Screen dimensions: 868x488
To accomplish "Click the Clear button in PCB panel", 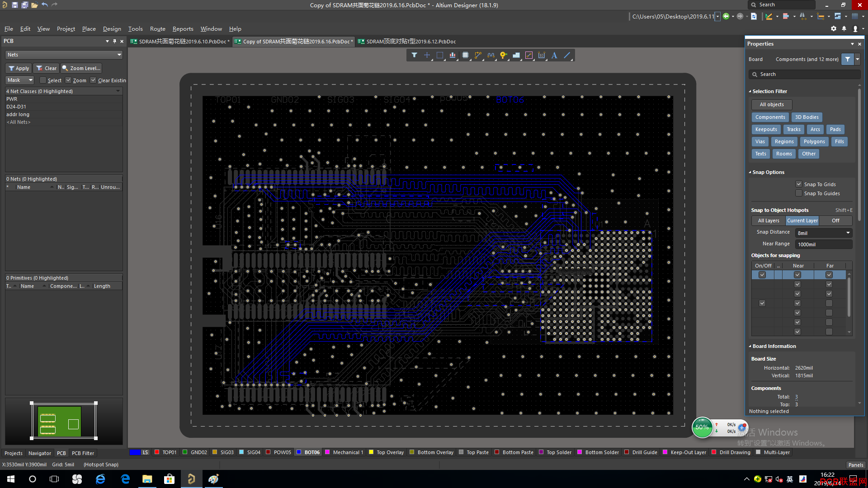I will [47, 68].
